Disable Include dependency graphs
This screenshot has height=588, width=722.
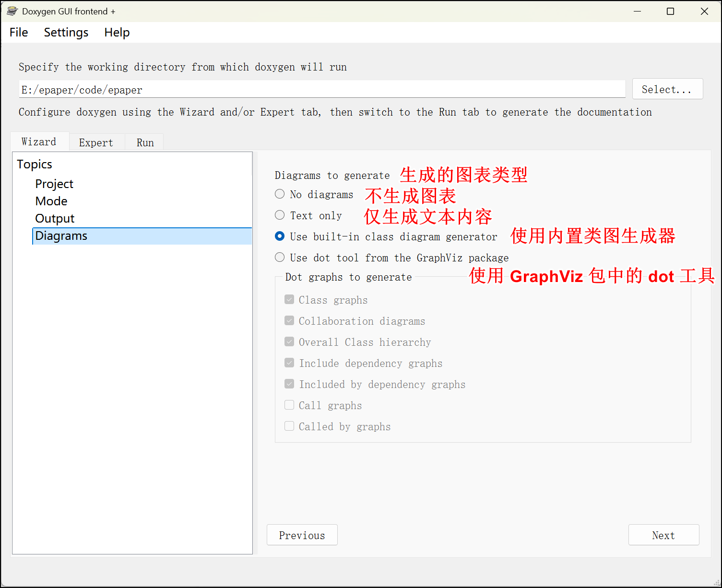pyautogui.click(x=289, y=362)
